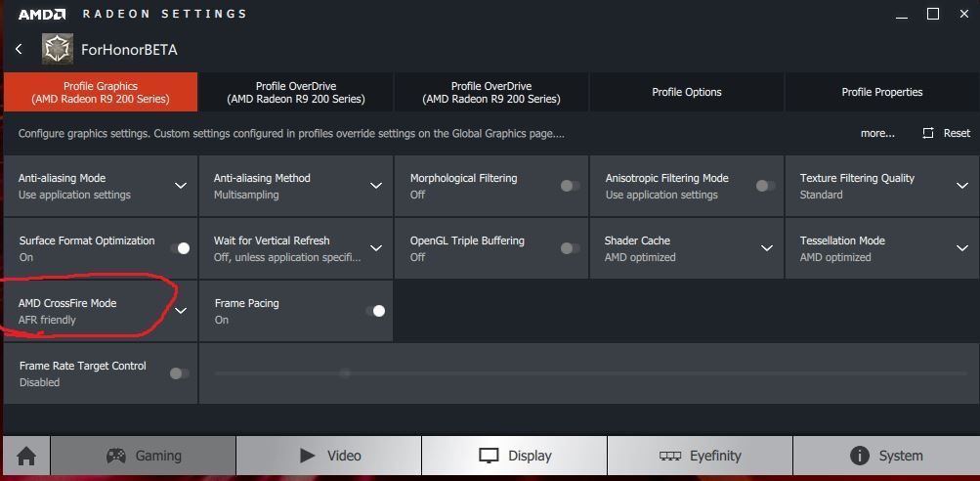Click the 'AFR friendly' value text

(x=47, y=320)
